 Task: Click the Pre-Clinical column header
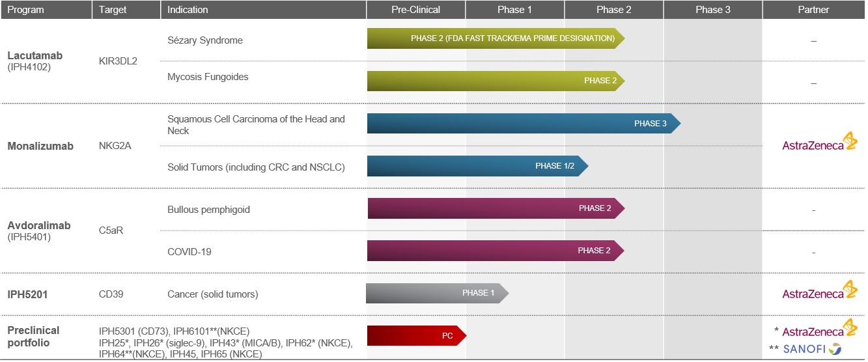click(415, 10)
